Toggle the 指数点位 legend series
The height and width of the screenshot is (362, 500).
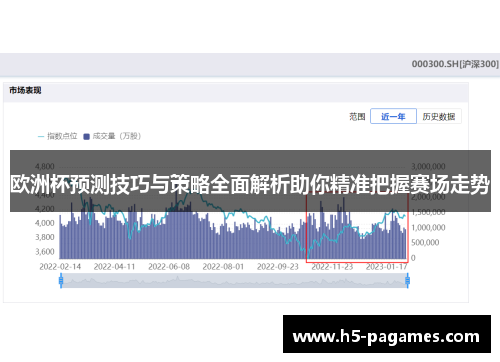[x=58, y=136]
